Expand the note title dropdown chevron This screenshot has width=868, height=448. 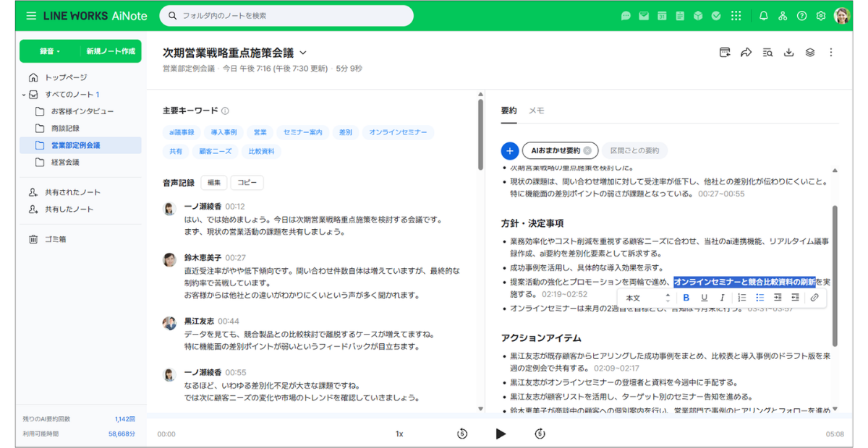tap(303, 53)
